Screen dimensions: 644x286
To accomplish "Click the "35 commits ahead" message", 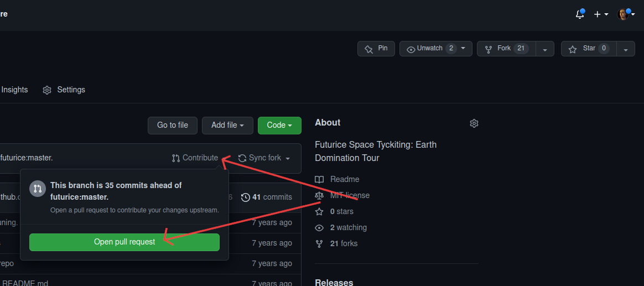I will click(116, 191).
